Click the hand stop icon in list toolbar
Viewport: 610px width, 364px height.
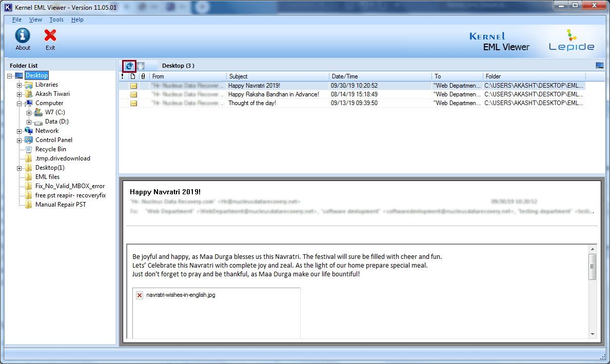coord(141,66)
